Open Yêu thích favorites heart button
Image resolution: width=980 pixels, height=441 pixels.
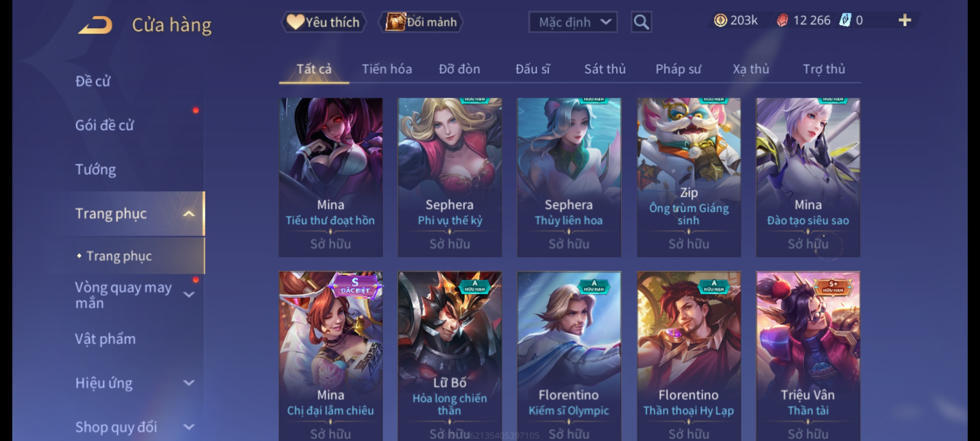click(x=323, y=22)
